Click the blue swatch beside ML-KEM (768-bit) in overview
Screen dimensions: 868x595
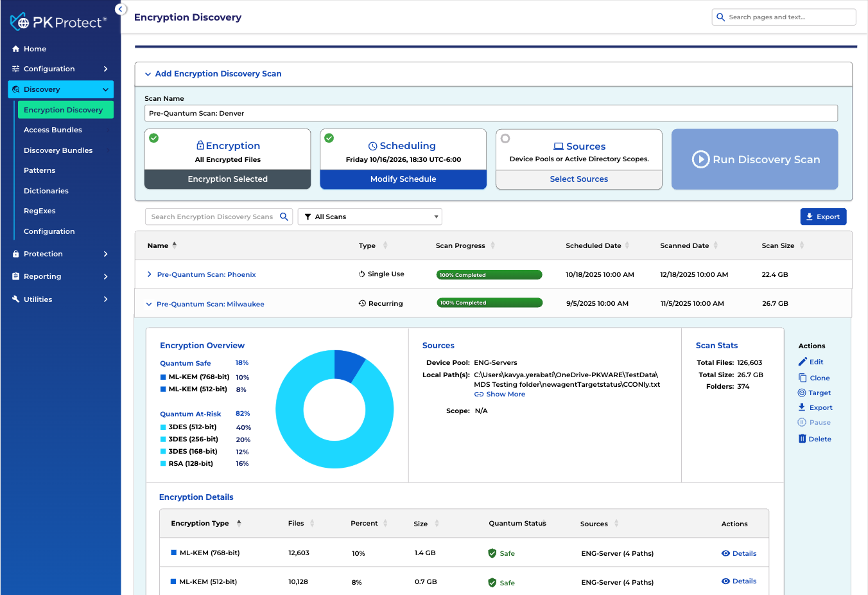[163, 377]
